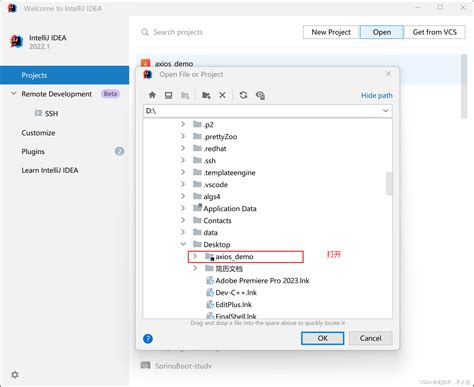This screenshot has width=474, height=387.
Task: Refresh the file tree
Action: 243,95
